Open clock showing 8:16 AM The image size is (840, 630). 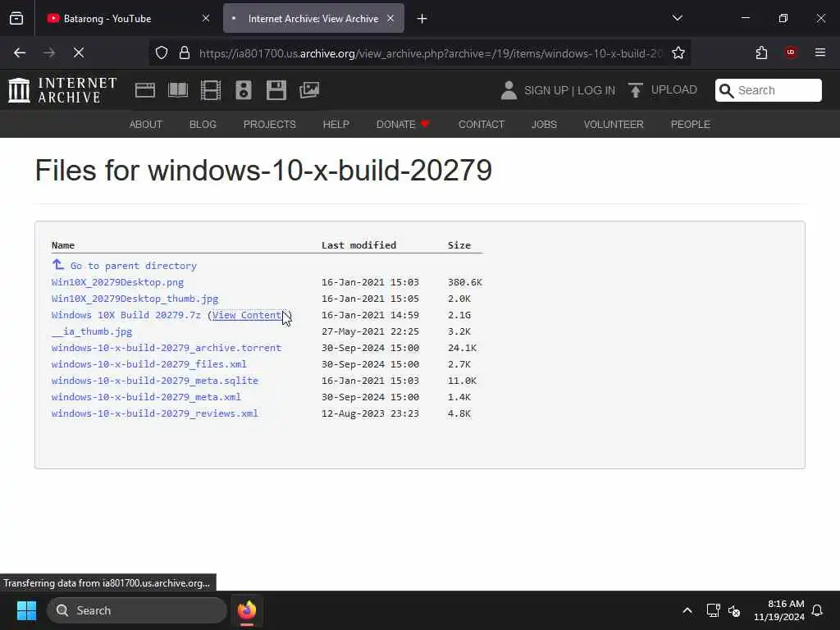tap(779, 610)
